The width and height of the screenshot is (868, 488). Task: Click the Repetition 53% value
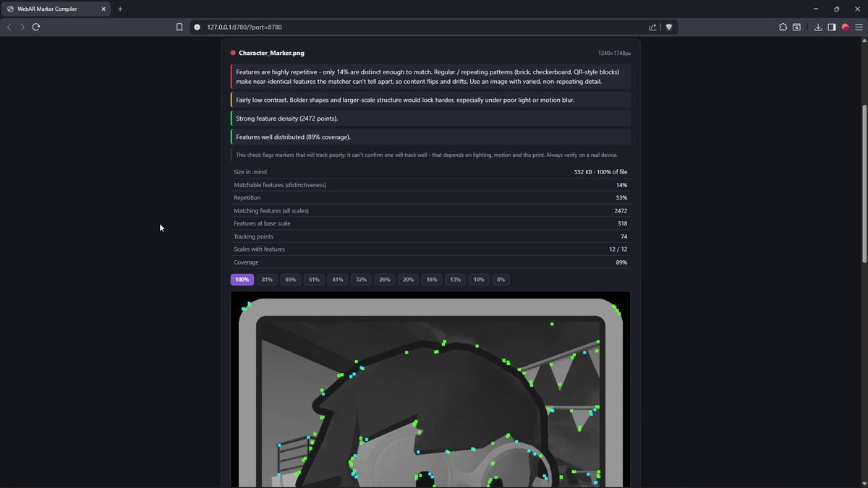click(x=621, y=197)
